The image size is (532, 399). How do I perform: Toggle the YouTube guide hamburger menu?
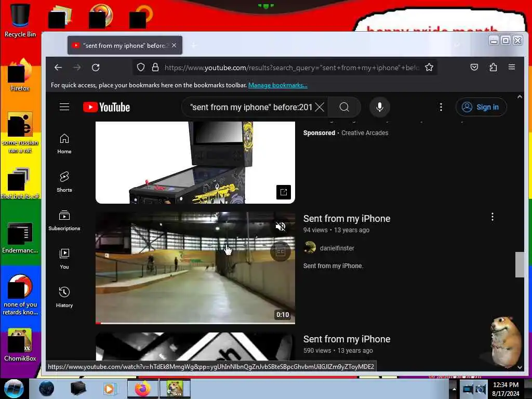tap(64, 107)
